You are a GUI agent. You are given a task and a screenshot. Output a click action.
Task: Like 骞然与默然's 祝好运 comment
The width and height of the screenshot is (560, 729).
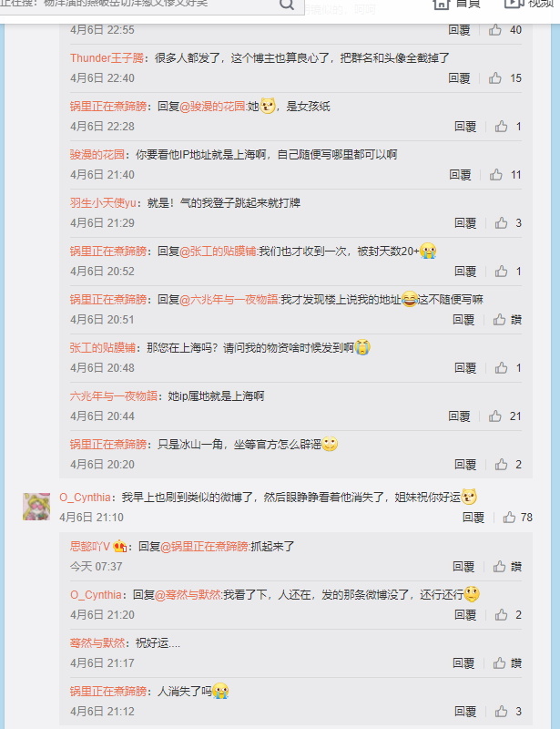tap(500, 663)
